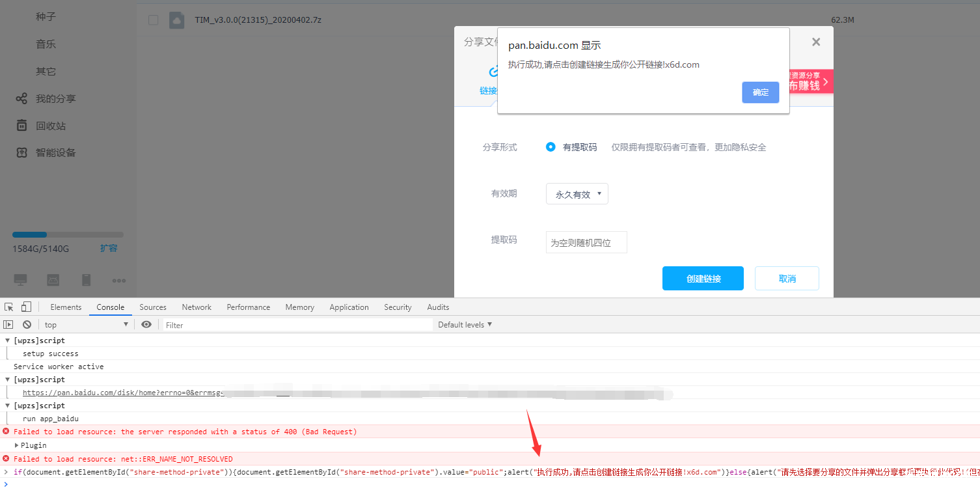The width and height of the screenshot is (980, 500).
Task: Click the Android client icon in sidebar
Action: 53,280
